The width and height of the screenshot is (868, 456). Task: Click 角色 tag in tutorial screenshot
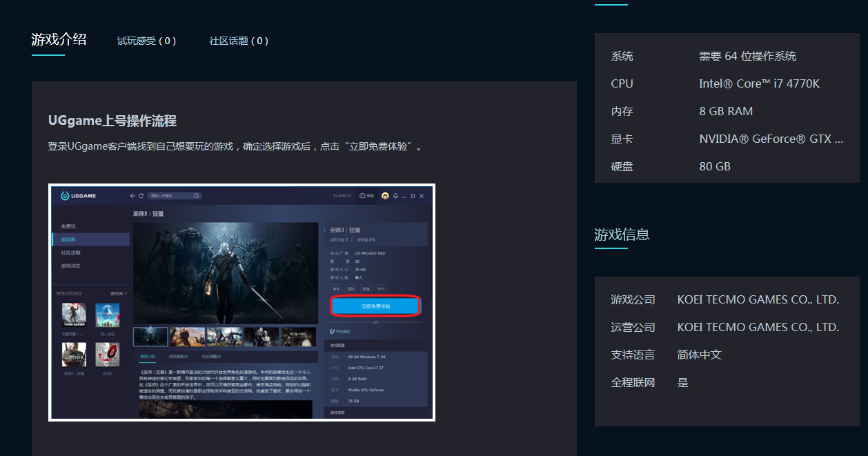tap(336, 288)
